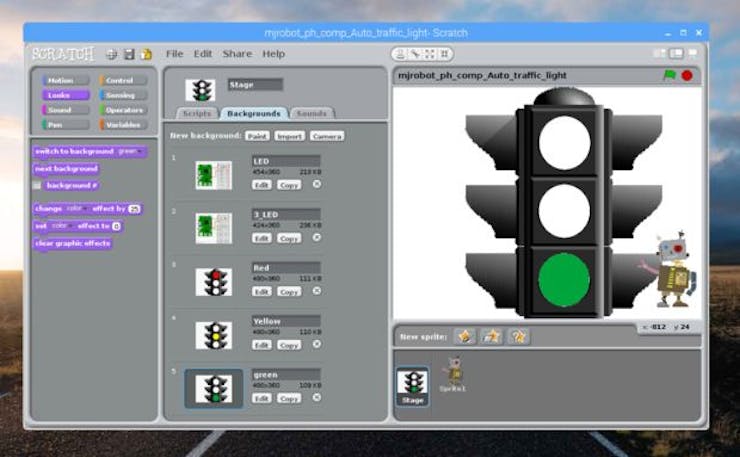Click the language globe icon

[x=111, y=54]
